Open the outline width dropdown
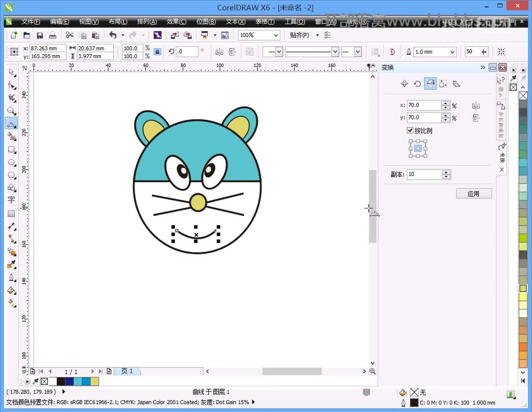Image resolution: width=532 pixels, height=412 pixels. click(x=452, y=52)
